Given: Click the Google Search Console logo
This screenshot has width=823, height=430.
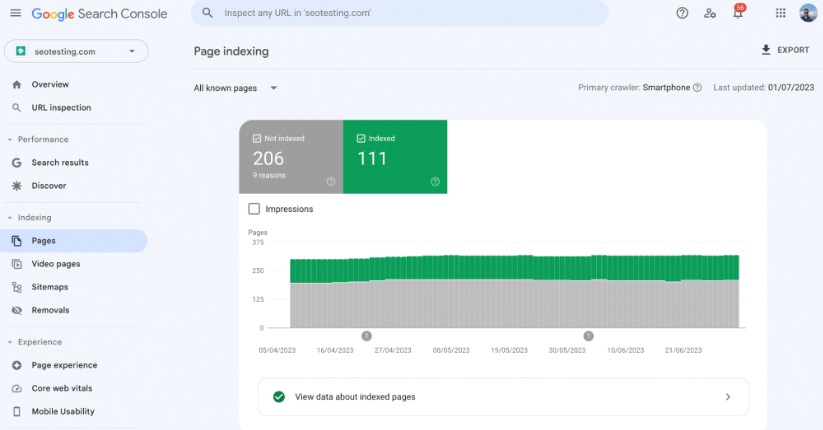Looking at the screenshot, I should coord(99,14).
